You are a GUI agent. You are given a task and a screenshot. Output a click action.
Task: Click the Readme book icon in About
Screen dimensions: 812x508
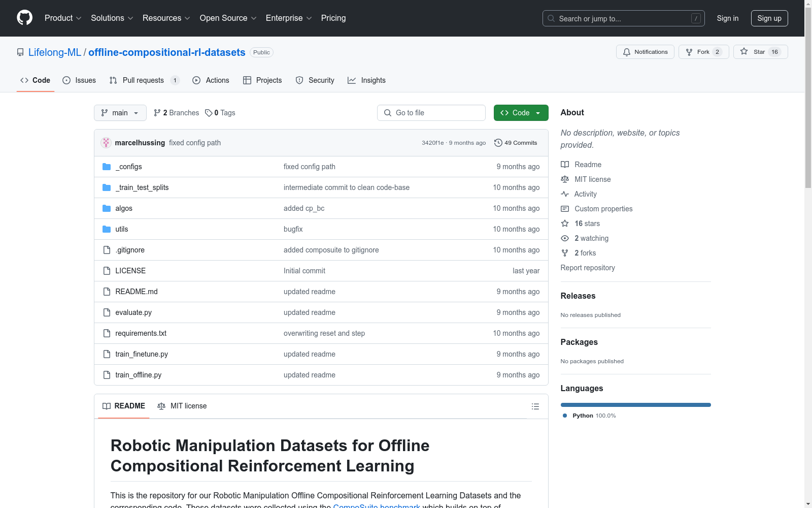tap(565, 165)
